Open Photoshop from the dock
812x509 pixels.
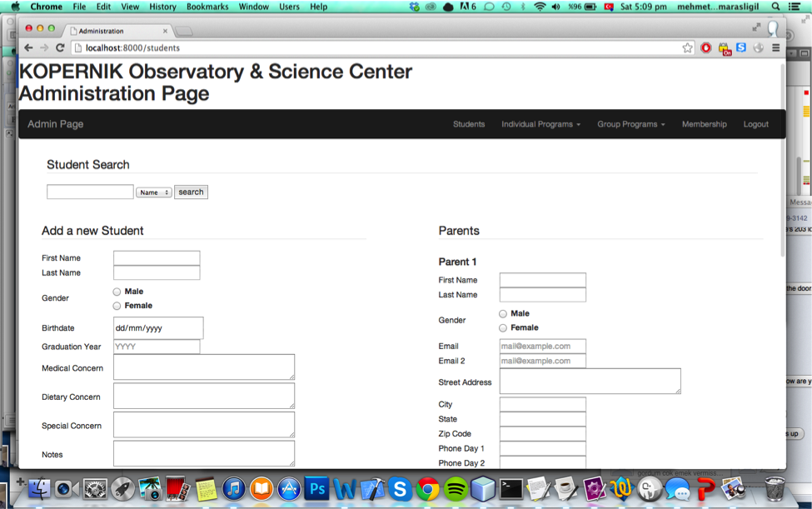tap(316, 488)
